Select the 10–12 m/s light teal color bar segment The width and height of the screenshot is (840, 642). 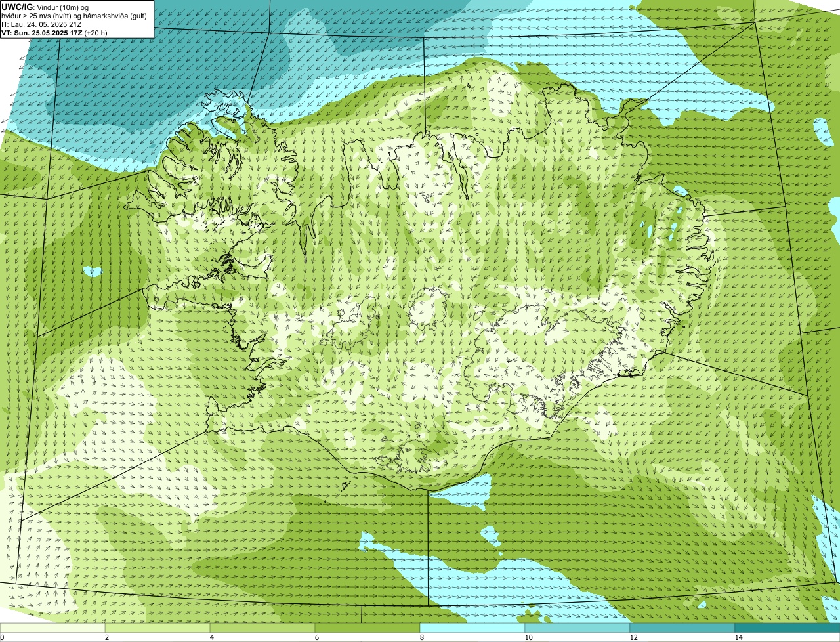point(577,628)
